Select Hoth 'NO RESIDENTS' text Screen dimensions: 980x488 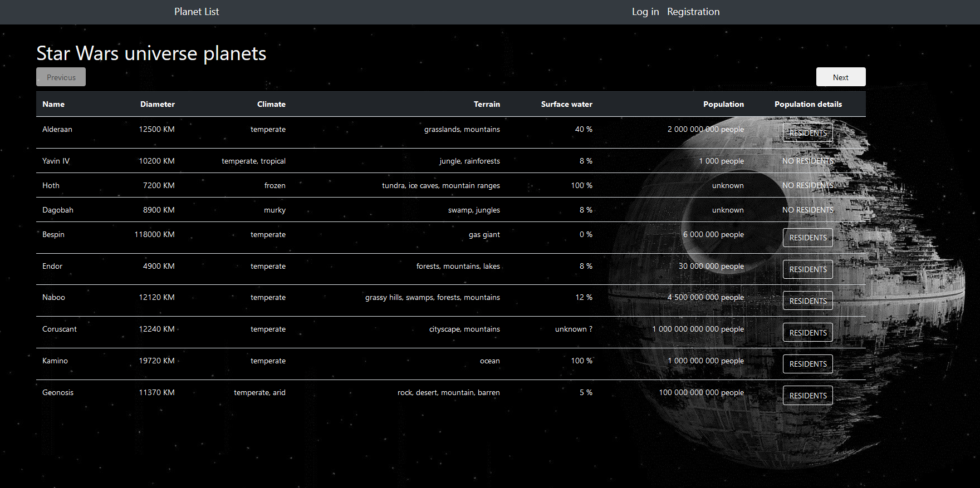coord(807,185)
